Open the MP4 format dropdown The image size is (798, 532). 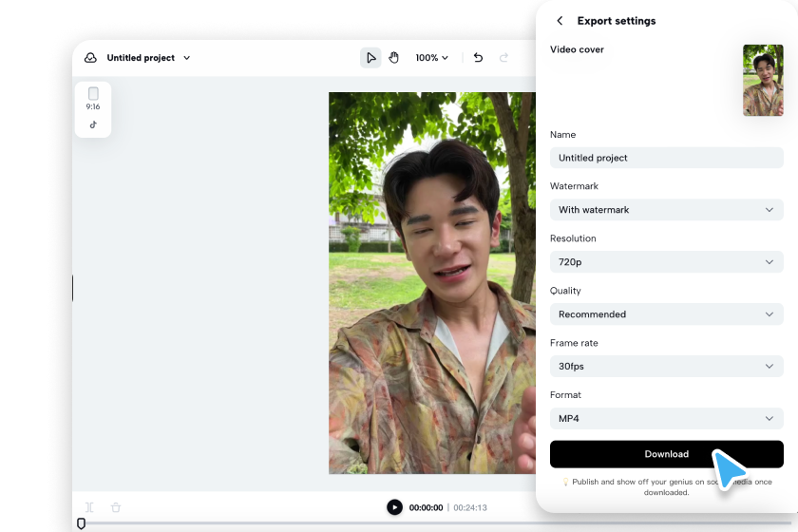point(666,418)
